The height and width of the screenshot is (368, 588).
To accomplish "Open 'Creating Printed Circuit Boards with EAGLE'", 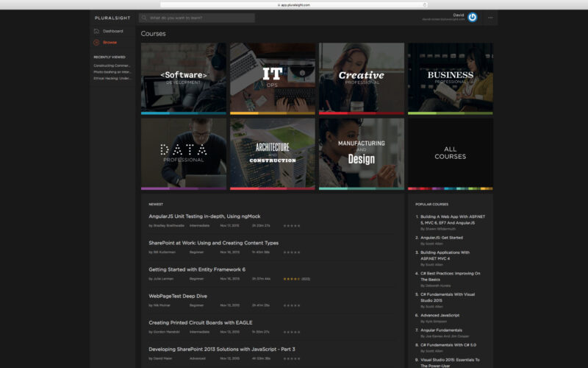I will click(200, 322).
